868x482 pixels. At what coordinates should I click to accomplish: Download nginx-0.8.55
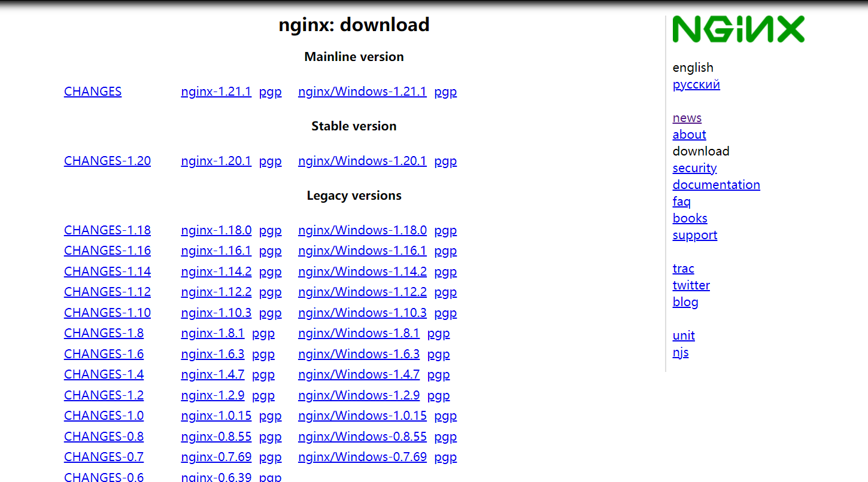(216, 437)
